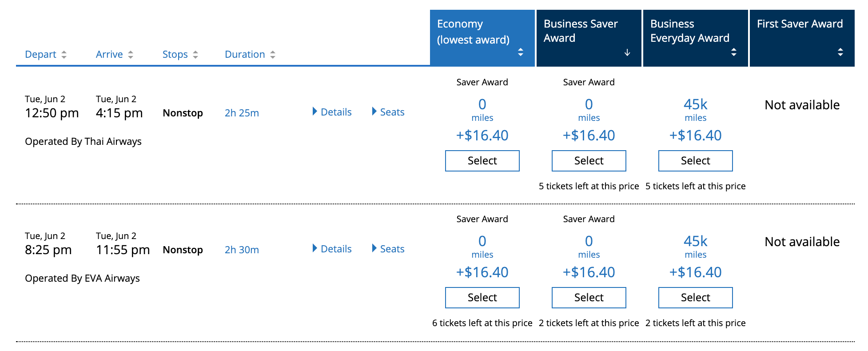Click the Arrive column sort arrows
Image resolution: width=868 pixels, height=351 pixels.
coord(131,55)
